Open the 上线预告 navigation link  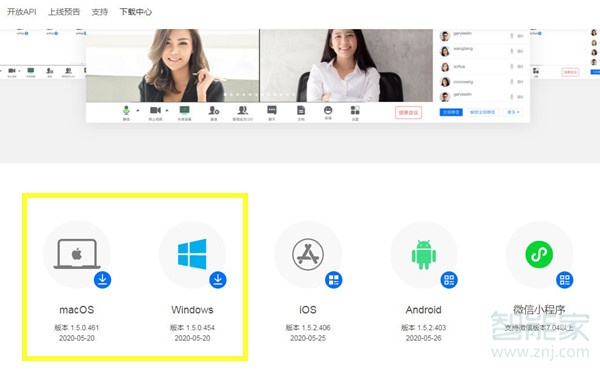point(64,12)
